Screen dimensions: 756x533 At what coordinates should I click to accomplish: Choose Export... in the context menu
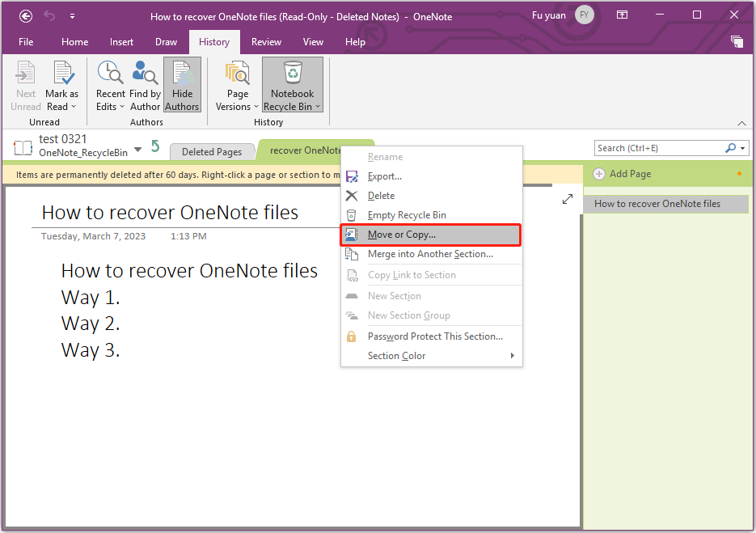coord(432,176)
